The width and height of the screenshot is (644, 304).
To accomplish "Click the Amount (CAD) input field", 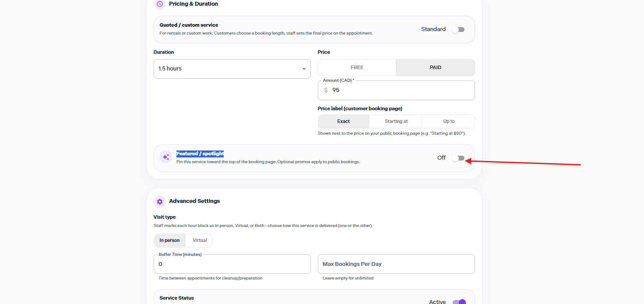I will click(x=396, y=90).
